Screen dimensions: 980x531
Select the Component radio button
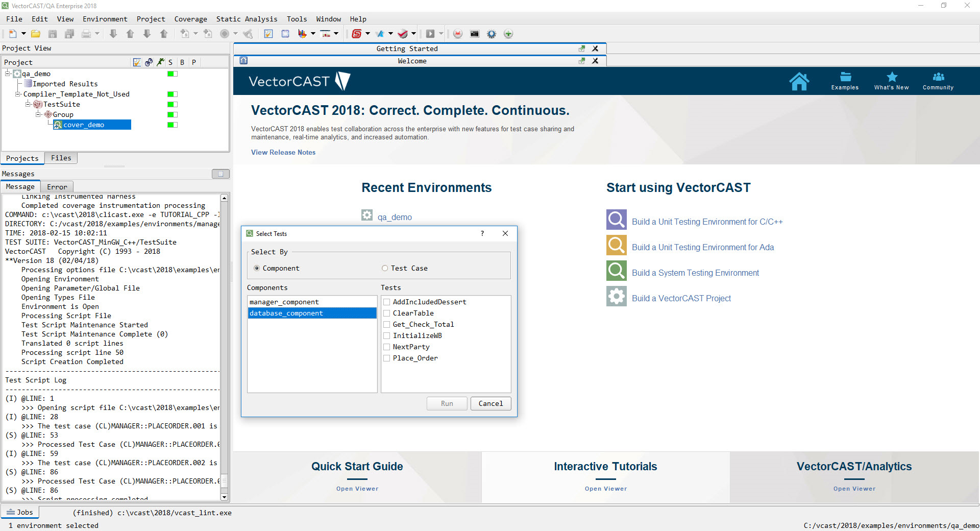(257, 268)
